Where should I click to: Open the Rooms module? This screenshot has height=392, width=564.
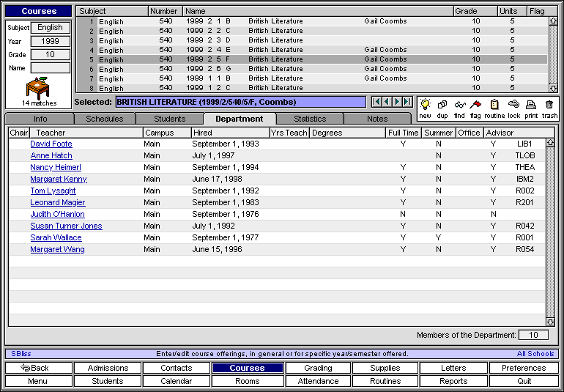pos(248,381)
